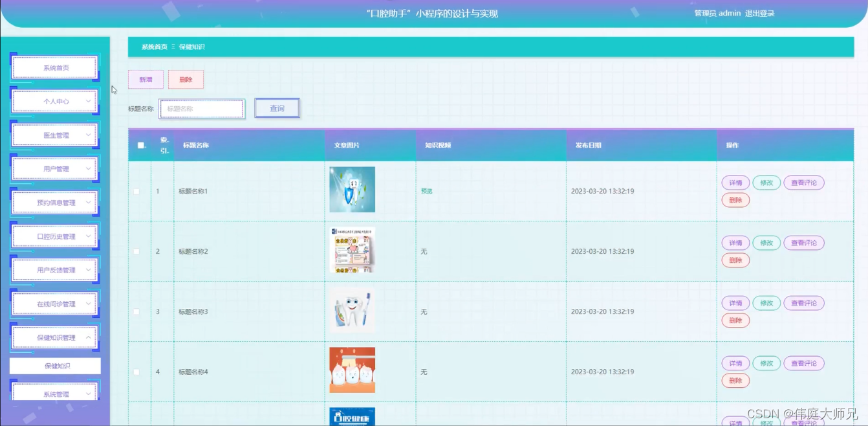Expand 系统管理 using its chevron arrow
The height and width of the screenshot is (426, 868).
coord(89,394)
